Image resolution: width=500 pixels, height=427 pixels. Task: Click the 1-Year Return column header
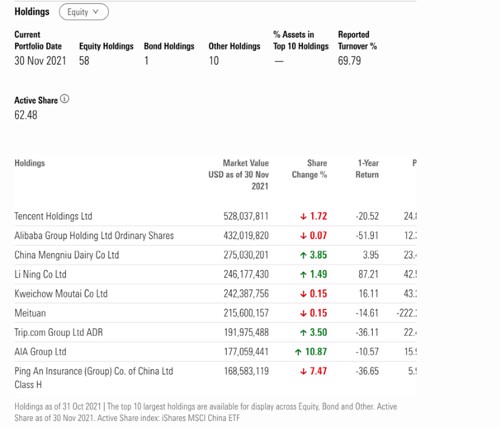pos(367,169)
